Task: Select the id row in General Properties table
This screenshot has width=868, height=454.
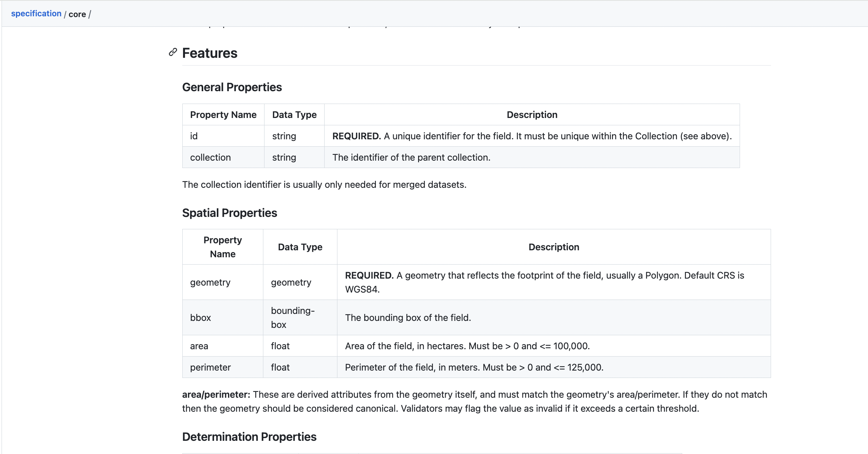Action: click(194, 136)
